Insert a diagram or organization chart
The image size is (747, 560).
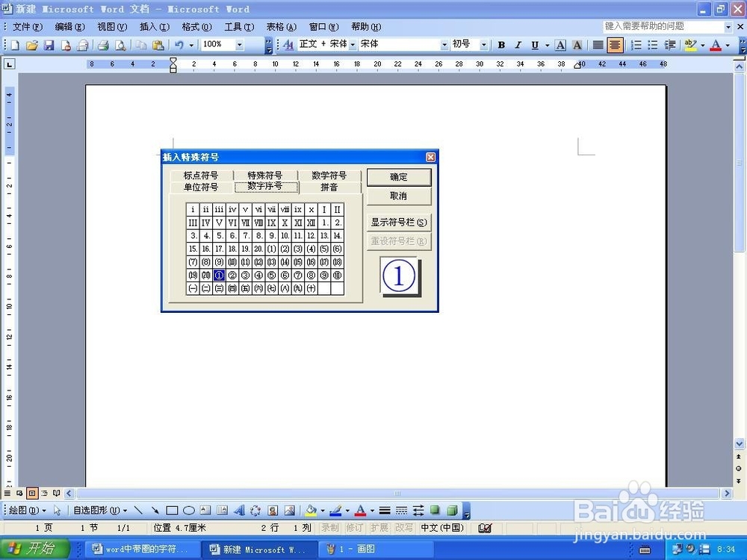[255, 511]
